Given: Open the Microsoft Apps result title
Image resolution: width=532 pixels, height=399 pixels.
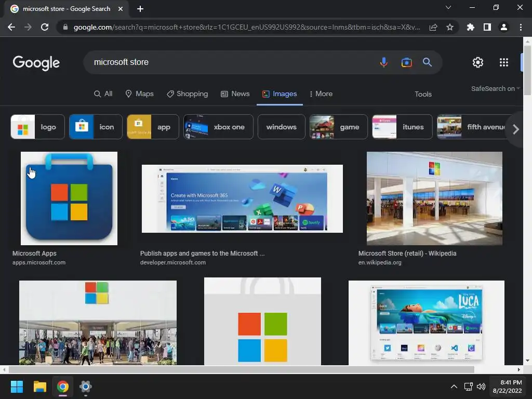Looking at the screenshot, I should (34, 254).
